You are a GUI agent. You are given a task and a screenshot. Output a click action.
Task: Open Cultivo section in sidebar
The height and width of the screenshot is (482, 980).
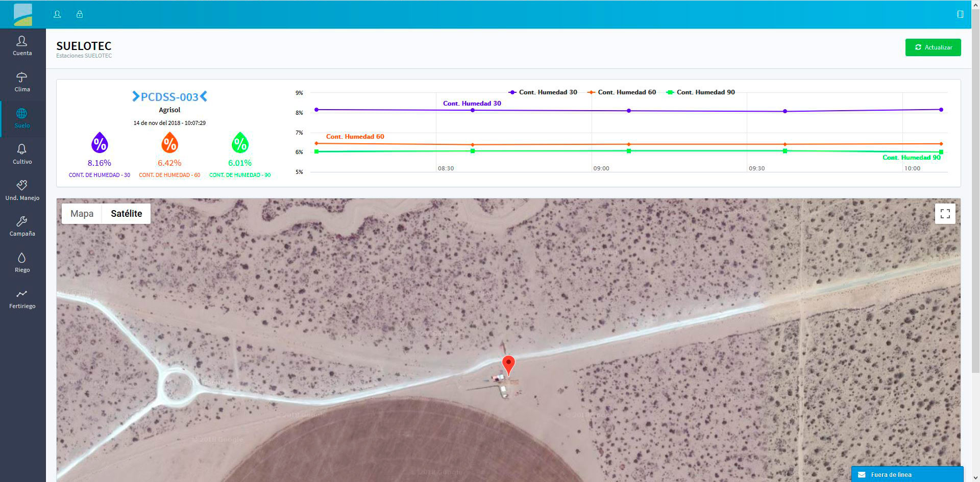click(22, 154)
